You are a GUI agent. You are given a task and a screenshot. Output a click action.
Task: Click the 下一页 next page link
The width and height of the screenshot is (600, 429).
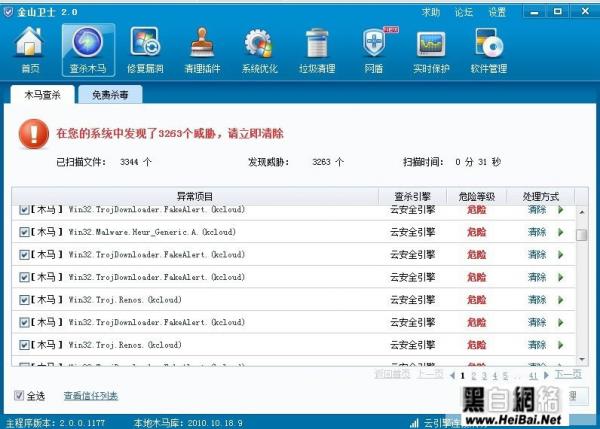point(568,374)
